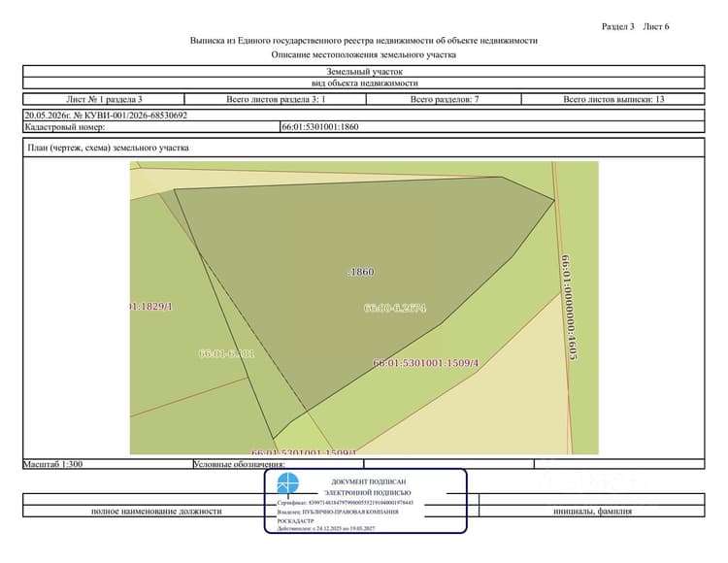Image resolution: width=728 pixels, height=563 pixels.
Task: Click the blue Rosreestr logo in signature stamp
Action: [x=288, y=483]
